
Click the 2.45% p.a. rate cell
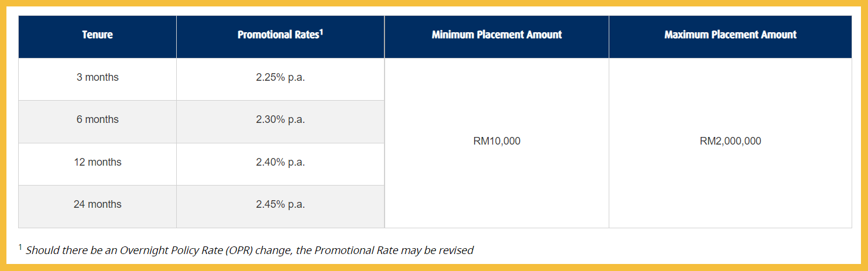click(x=280, y=205)
